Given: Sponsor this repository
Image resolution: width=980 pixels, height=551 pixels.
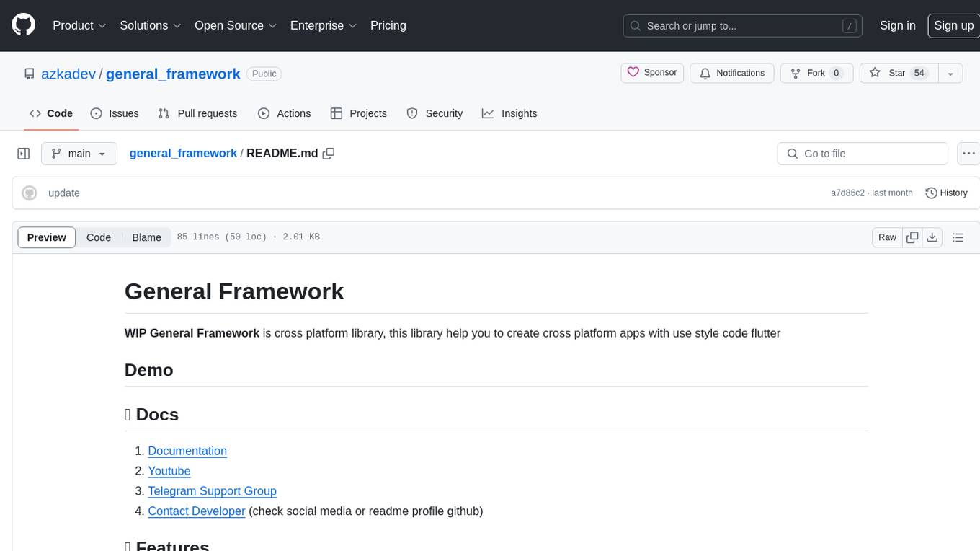Looking at the screenshot, I should click(x=652, y=73).
